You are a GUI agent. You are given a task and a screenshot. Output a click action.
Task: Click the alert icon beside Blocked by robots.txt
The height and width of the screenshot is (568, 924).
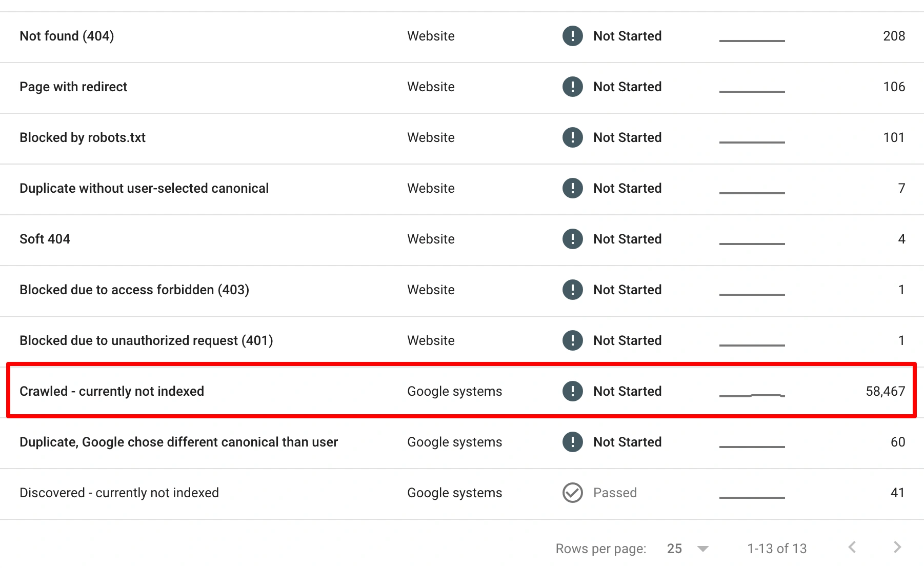coord(572,137)
